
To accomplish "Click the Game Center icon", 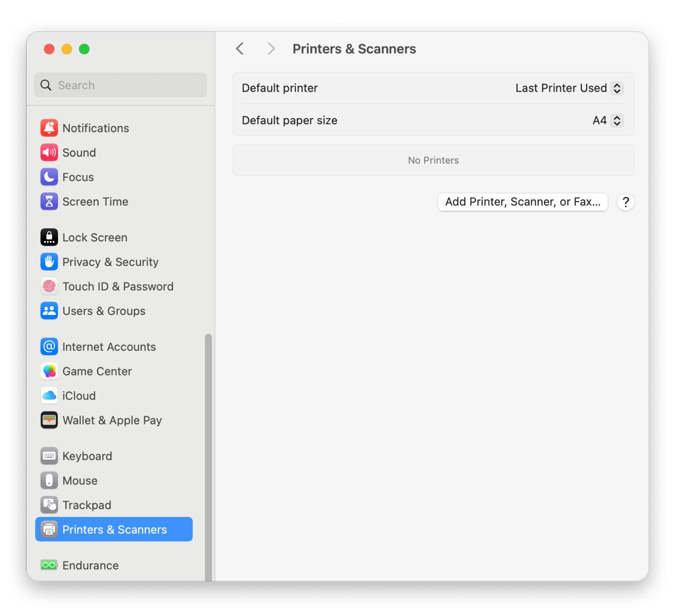I will 49,371.
